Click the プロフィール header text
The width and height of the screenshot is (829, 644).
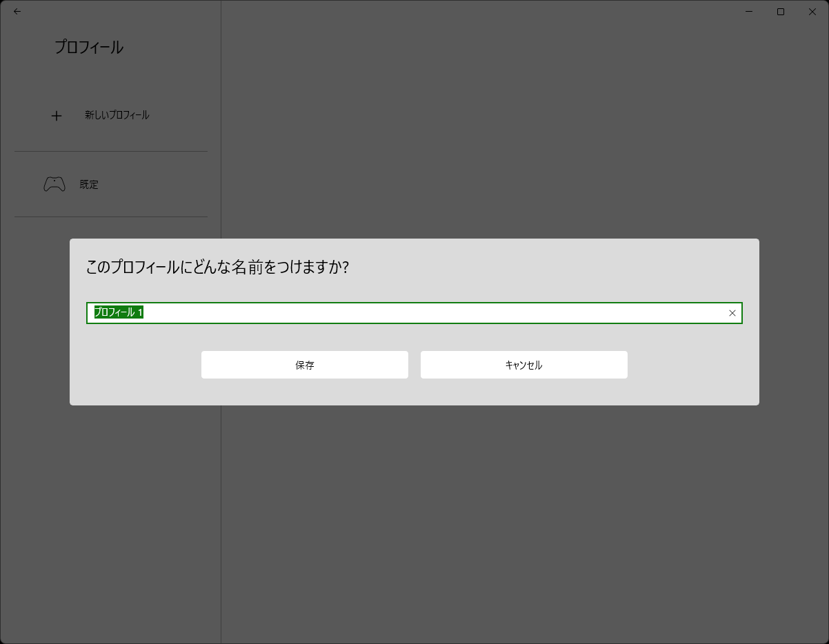pyautogui.click(x=88, y=47)
